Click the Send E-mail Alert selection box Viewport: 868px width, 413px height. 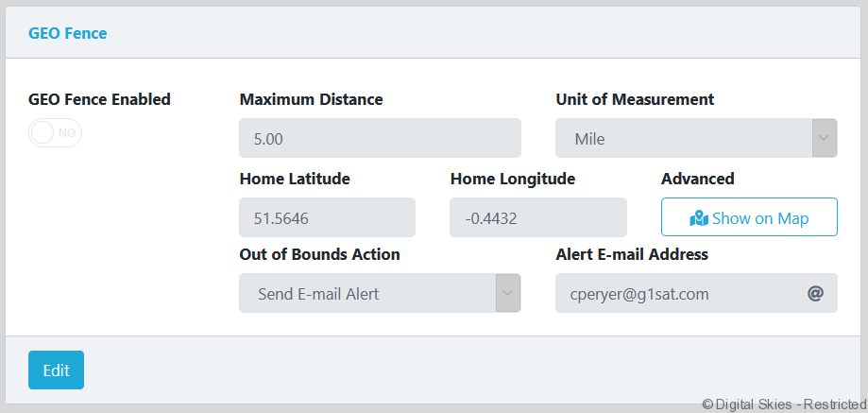(367, 294)
